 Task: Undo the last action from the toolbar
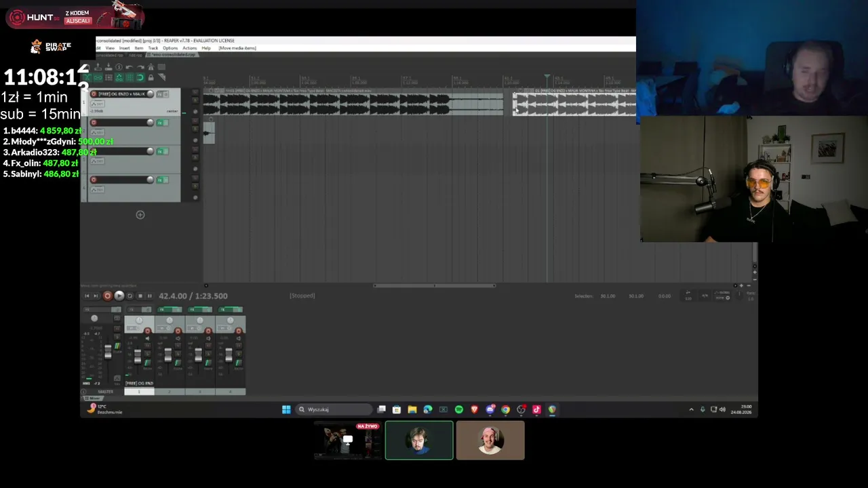(130, 67)
